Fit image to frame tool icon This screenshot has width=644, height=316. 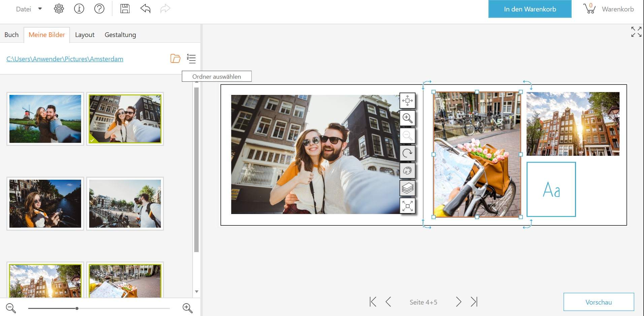pos(407,206)
